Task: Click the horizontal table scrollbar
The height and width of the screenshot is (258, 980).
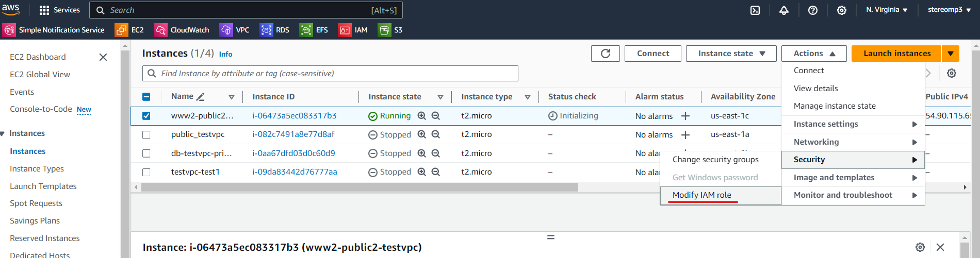Action: 360,187
